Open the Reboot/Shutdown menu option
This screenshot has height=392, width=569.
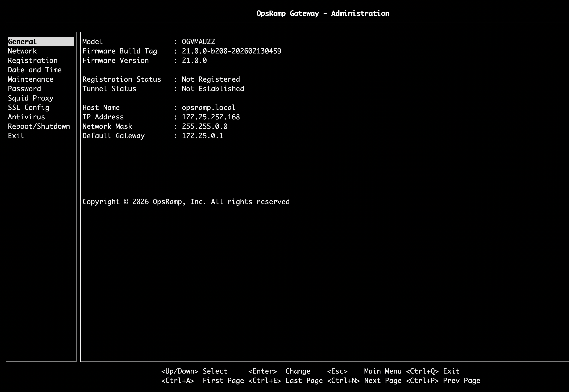click(39, 127)
